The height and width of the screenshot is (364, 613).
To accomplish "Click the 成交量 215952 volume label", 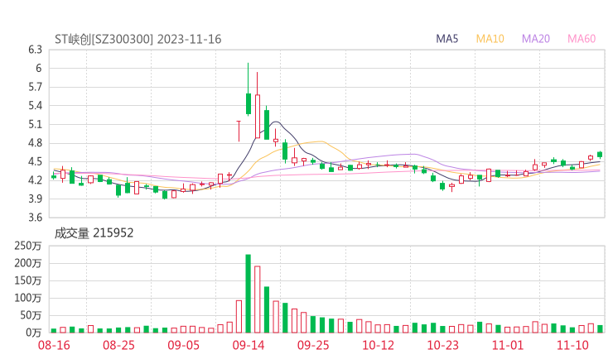I will 94,233.
